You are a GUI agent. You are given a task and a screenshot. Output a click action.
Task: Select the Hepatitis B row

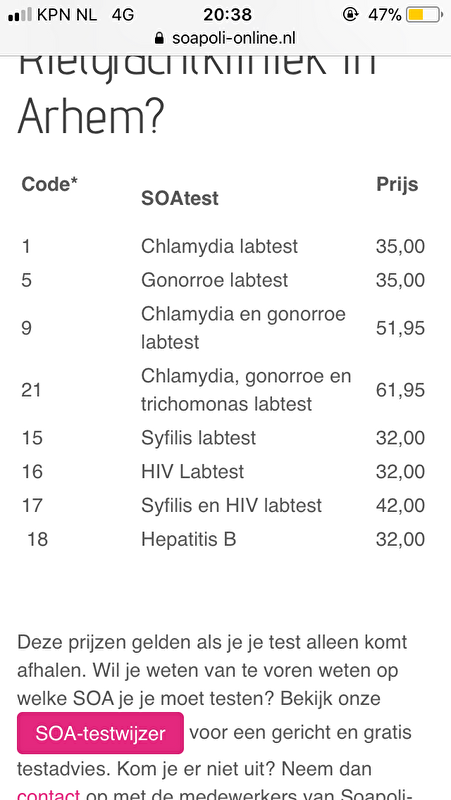tap(223, 539)
